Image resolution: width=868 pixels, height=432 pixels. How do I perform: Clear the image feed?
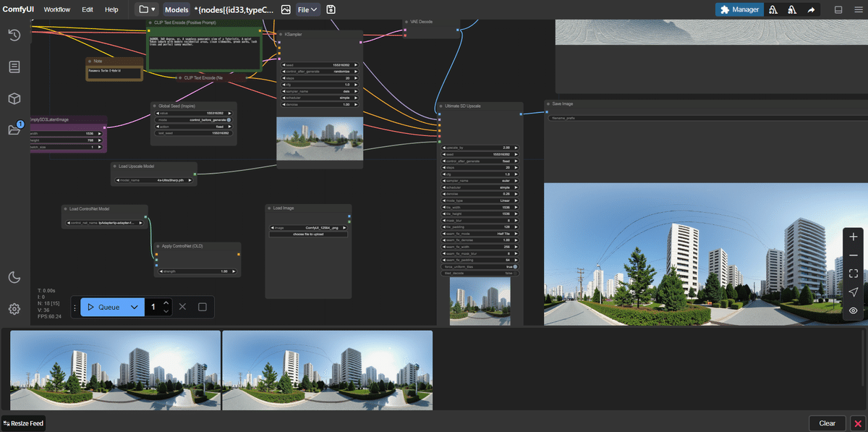827,423
